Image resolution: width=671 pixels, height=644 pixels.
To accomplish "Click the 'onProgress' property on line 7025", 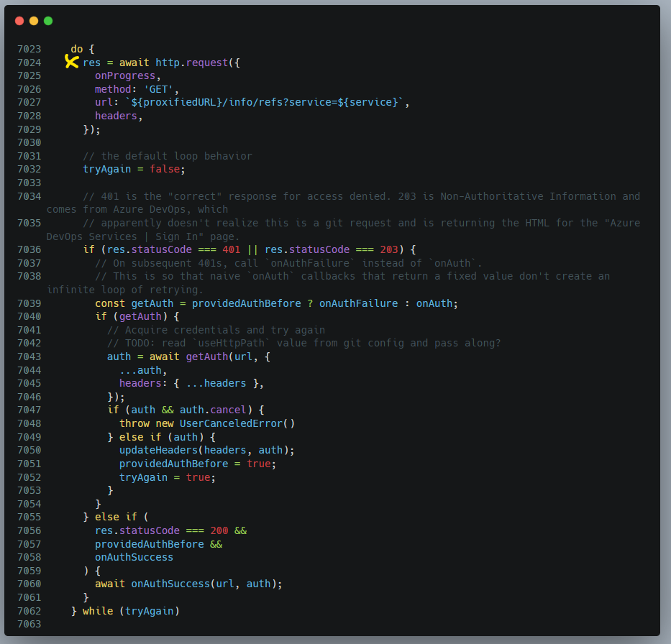I will [125, 75].
